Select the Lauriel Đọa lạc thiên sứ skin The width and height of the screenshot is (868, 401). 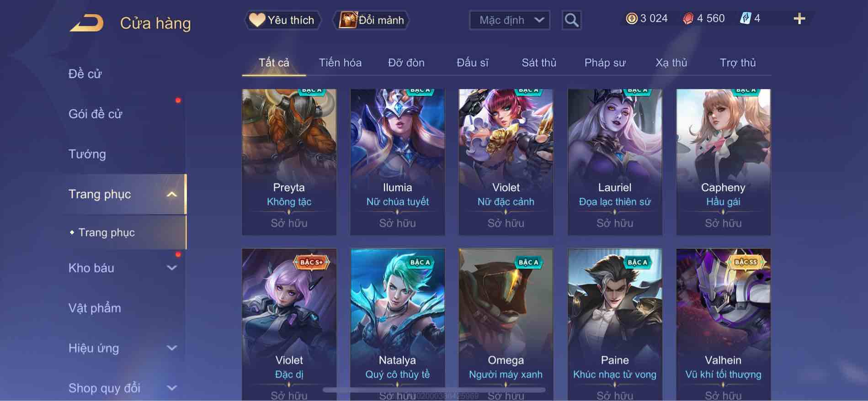pos(615,162)
